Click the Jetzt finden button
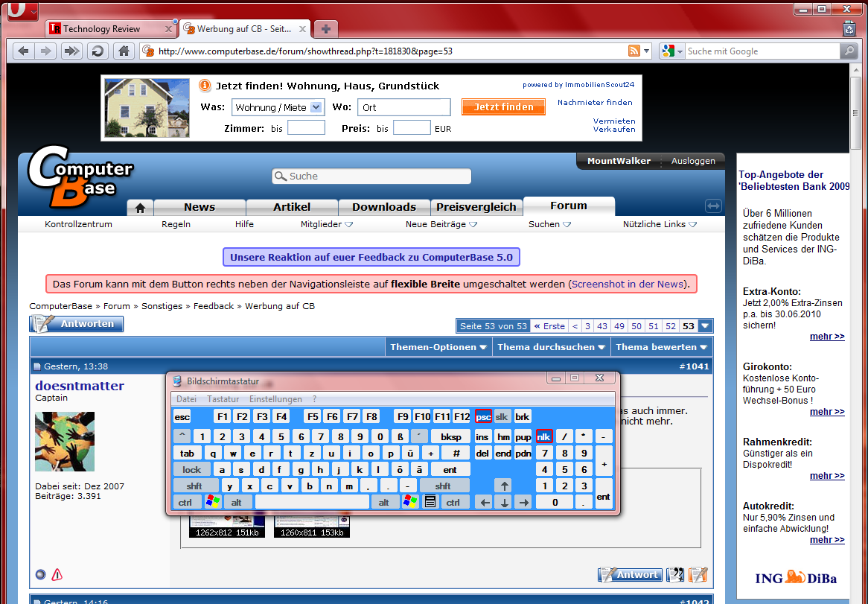The height and width of the screenshot is (604, 868). click(x=503, y=107)
